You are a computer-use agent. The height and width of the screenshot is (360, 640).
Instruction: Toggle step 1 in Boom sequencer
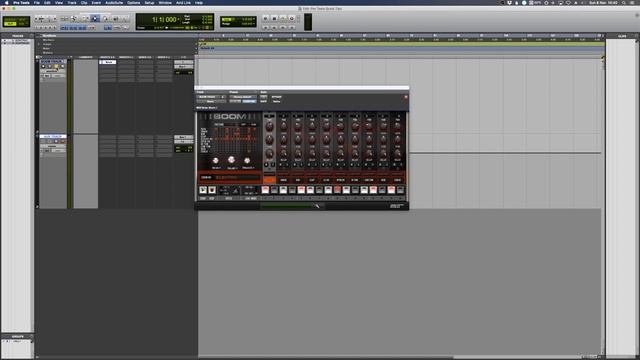coord(265,190)
